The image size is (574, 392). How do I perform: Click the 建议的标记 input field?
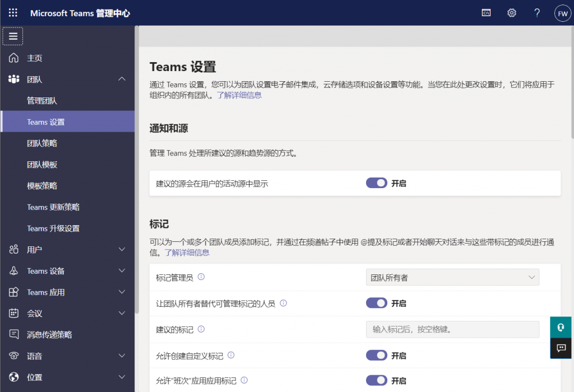[x=452, y=329]
